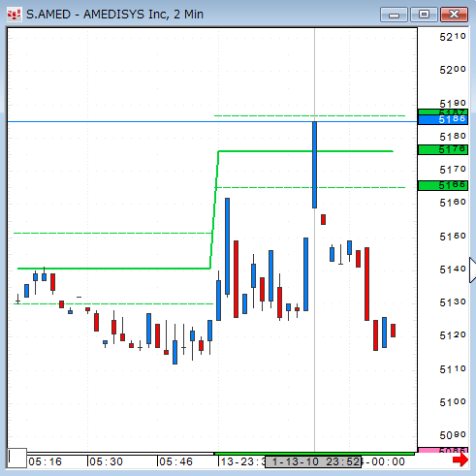Click the solid green line at 5176
This screenshot has height=476, width=476.
[x=305, y=151]
